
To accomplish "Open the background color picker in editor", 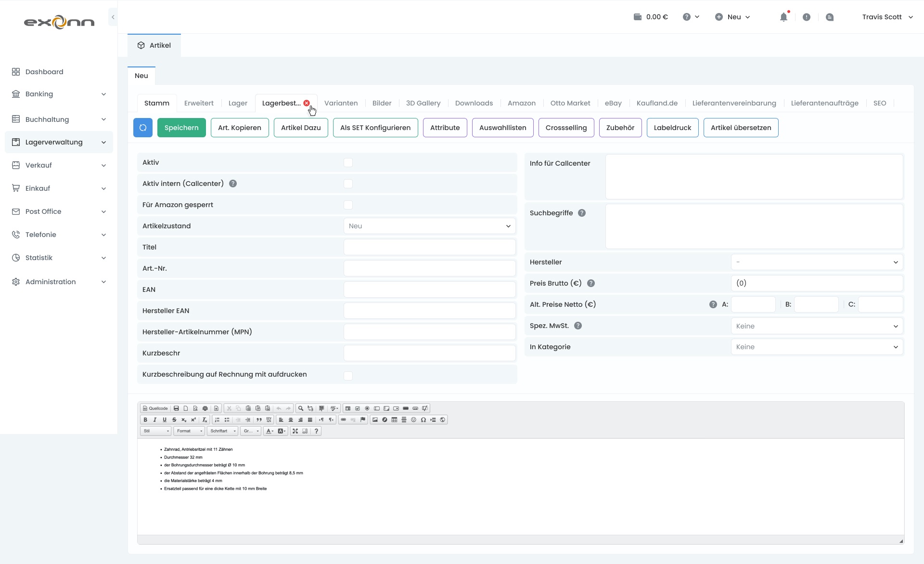I will pyautogui.click(x=282, y=431).
